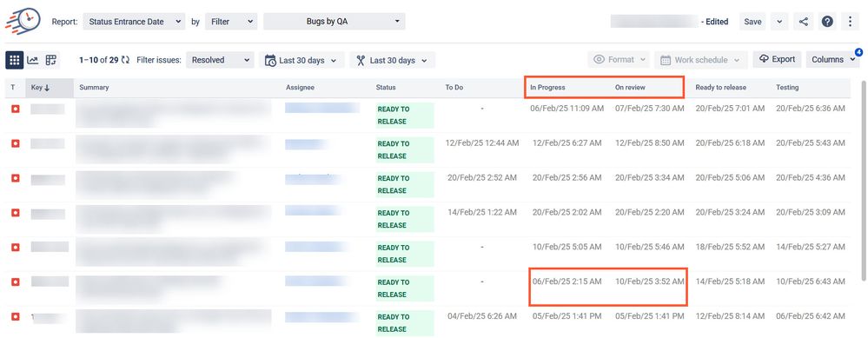Click the app logo clock icon
Viewport: 868px width, 338px height.
(22, 22)
